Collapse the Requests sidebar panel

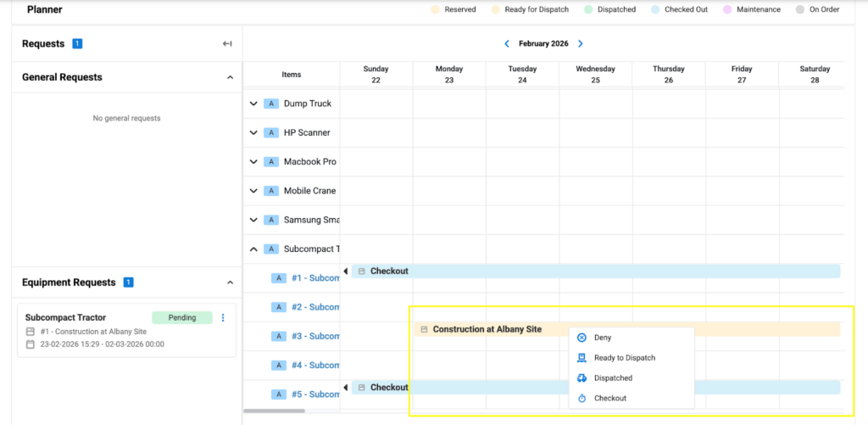pos(227,44)
